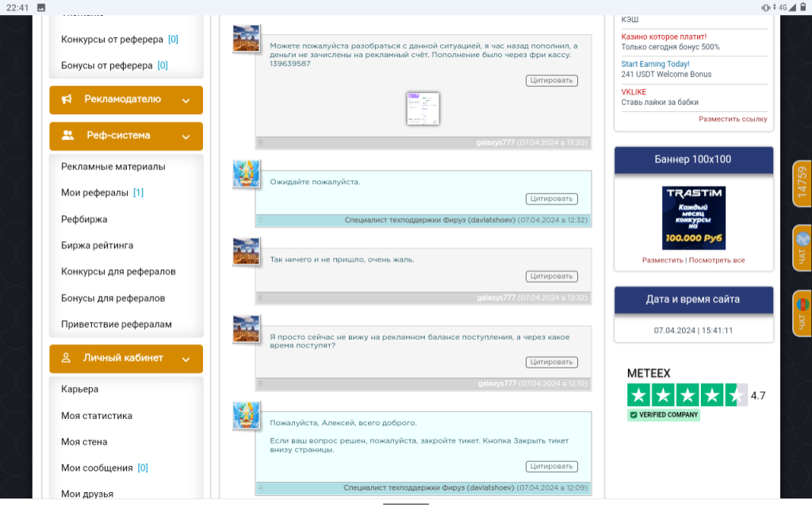Screen dimensions: 812x508
Task: Quote the 'Пожалуйста, Алексей' reply
Action: click(x=552, y=466)
